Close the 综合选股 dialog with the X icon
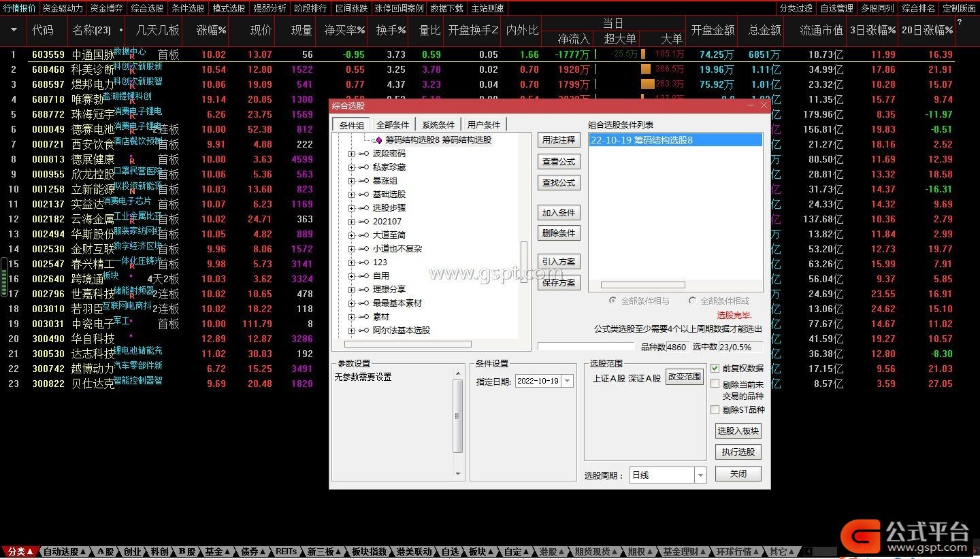Screen dimensions: 980x559 764,105
